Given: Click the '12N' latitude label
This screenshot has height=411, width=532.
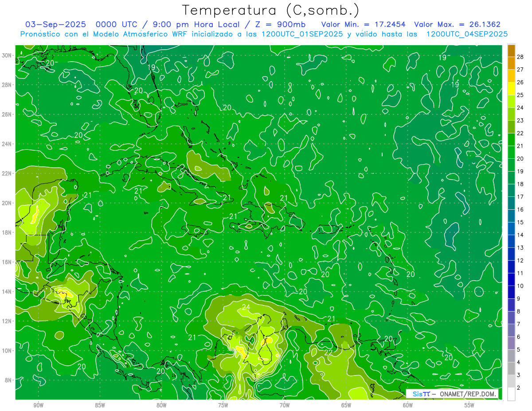Looking at the screenshot, I should click(x=8, y=321).
